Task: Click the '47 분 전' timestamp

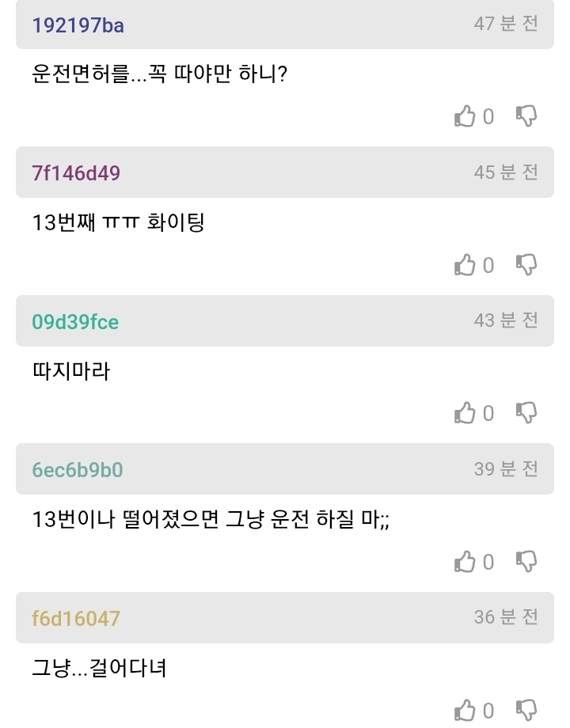Action: point(506,24)
